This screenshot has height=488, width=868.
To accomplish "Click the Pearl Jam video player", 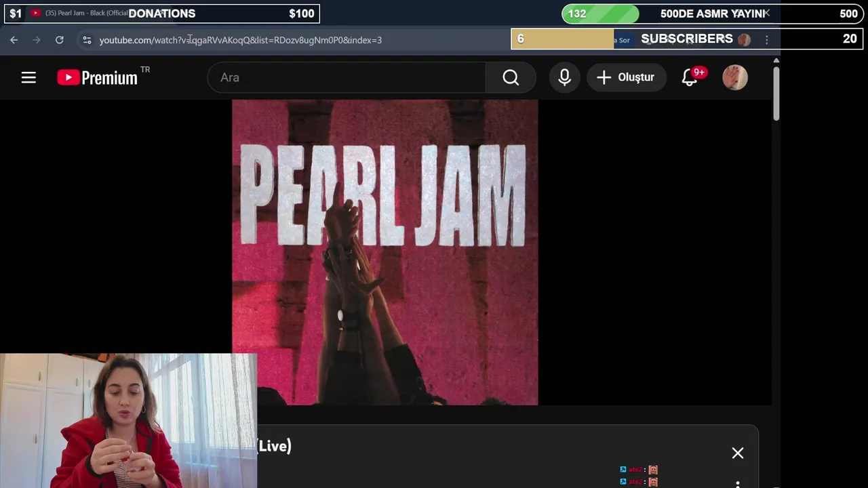I will pos(385,253).
